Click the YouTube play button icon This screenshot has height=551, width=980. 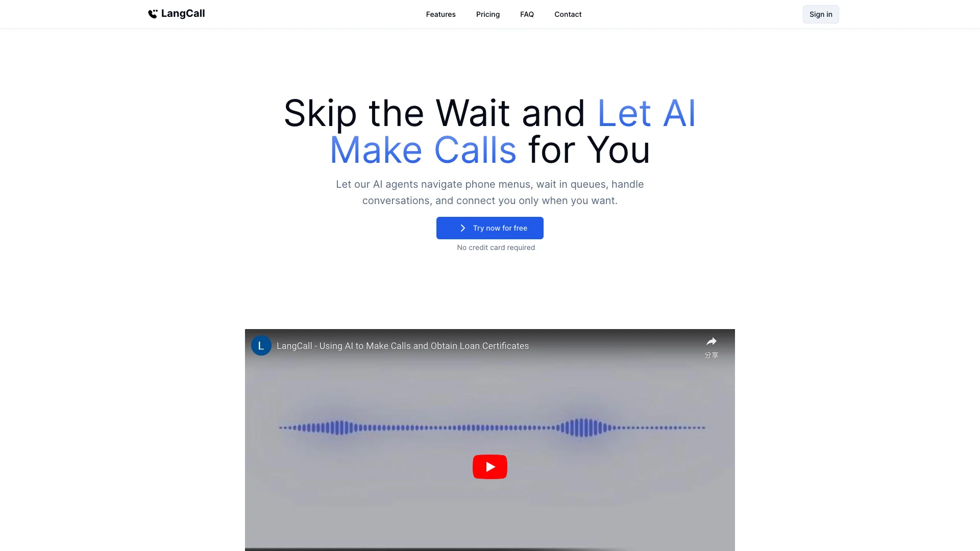490,467
